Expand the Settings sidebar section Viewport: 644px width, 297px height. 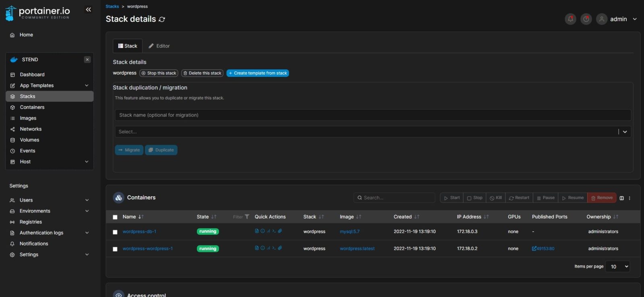87,254
